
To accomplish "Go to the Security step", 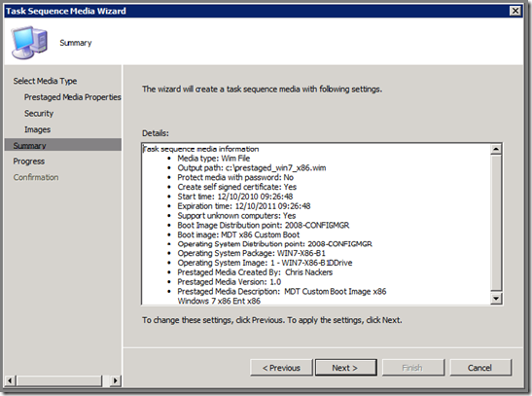I will tap(39, 113).
